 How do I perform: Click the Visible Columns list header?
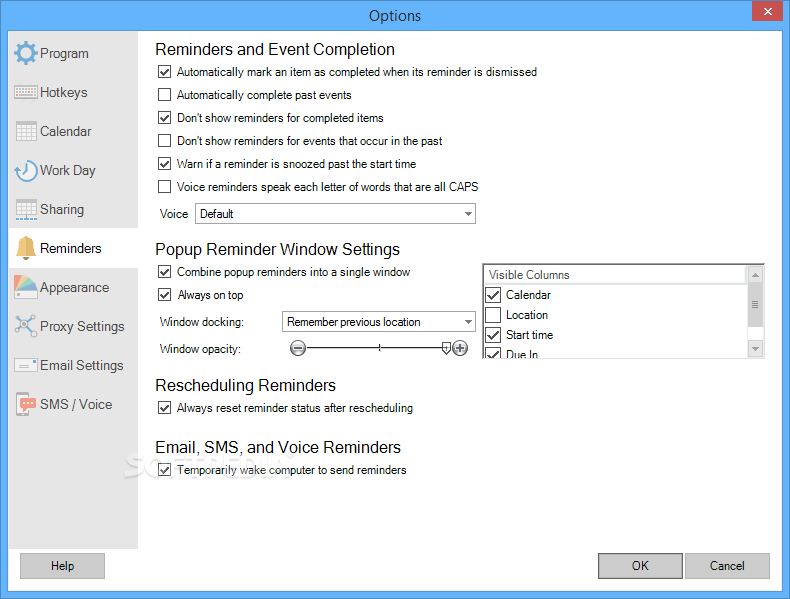click(x=615, y=275)
